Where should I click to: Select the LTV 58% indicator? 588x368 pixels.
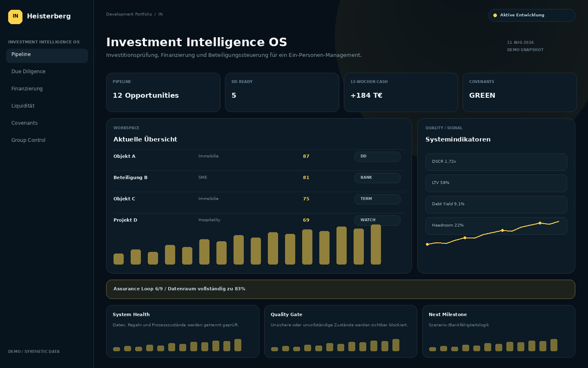coord(496,183)
